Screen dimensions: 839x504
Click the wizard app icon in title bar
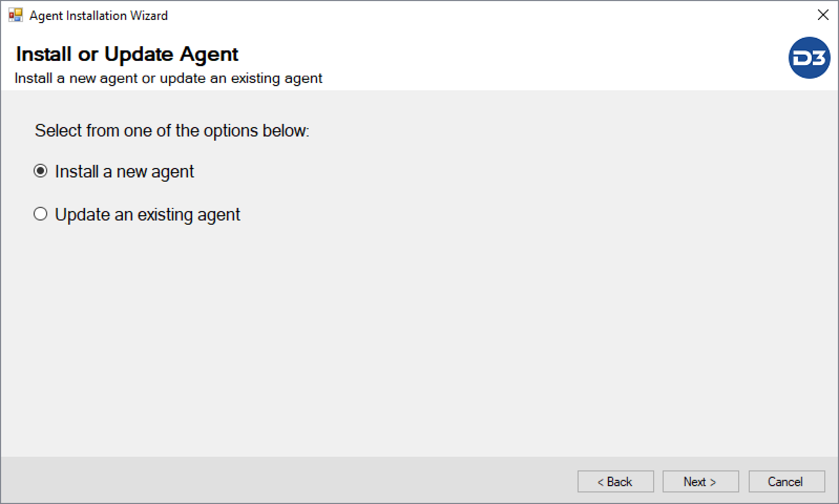16,15
